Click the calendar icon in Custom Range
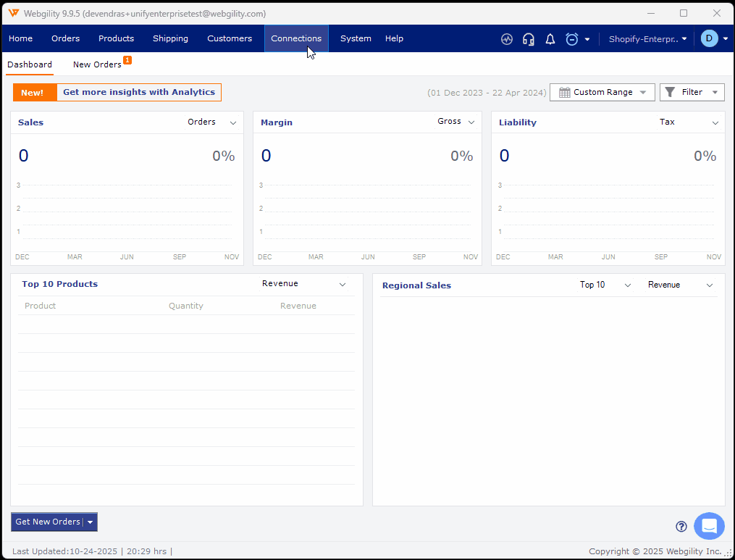Viewport: 735px width, 560px height. coord(565,93)
